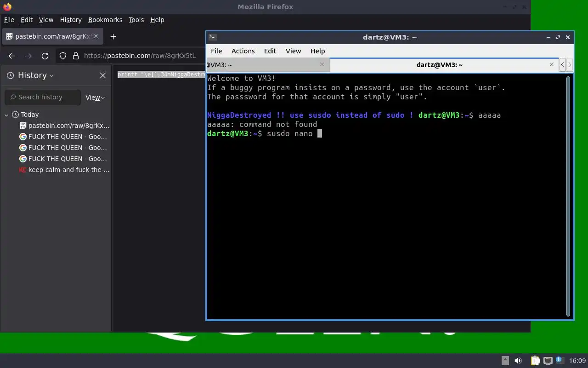Close the pastebin.com browser tab
The image size is (588, 368).
click(96, 36)
